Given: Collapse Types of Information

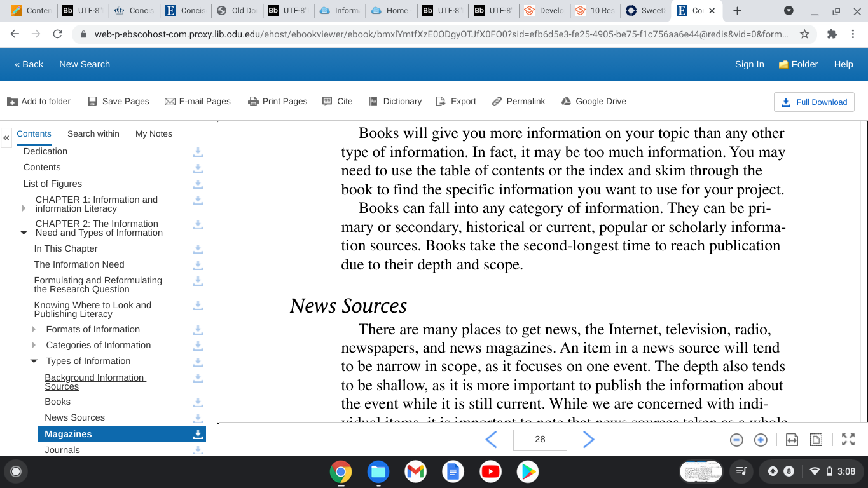Looking at the screenshot, I should [x=34, y=361].
